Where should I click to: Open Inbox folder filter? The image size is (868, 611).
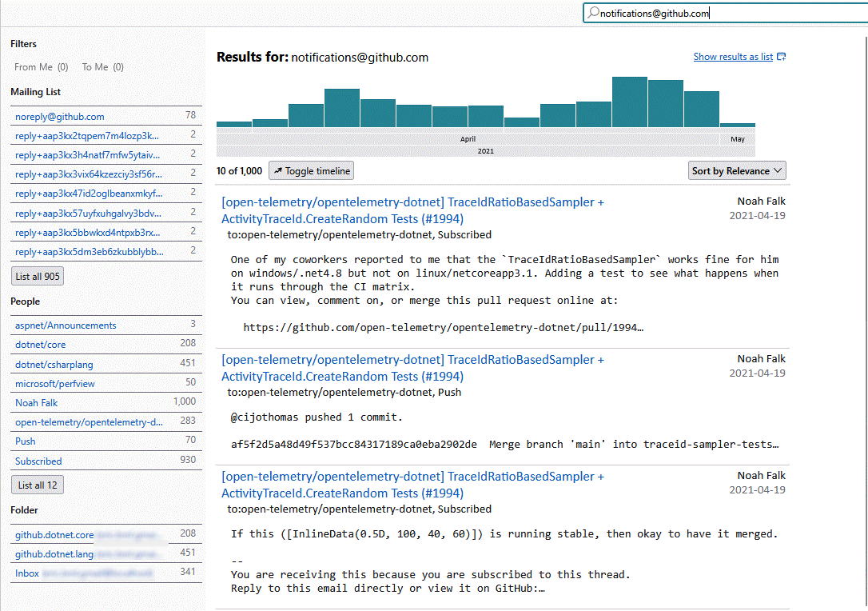[27, 573]
